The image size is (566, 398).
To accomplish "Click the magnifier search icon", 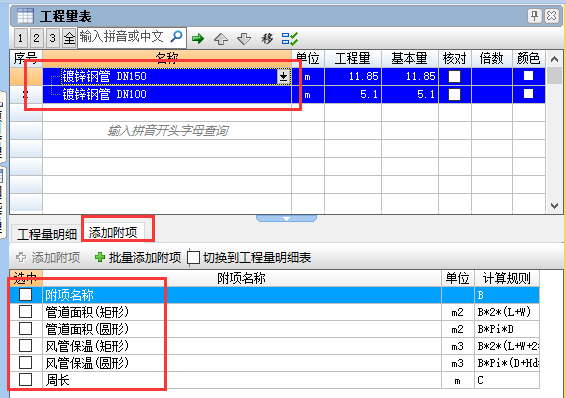I will pos(177,36).
